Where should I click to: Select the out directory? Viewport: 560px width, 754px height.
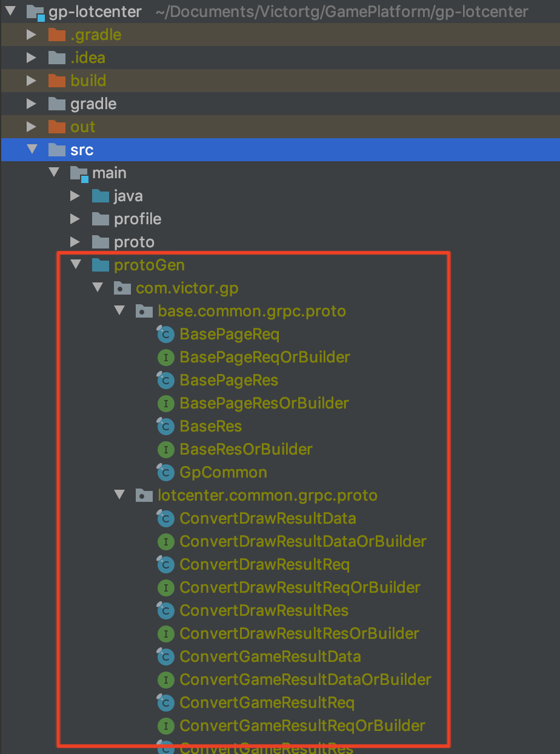click(x=82, y=127)
